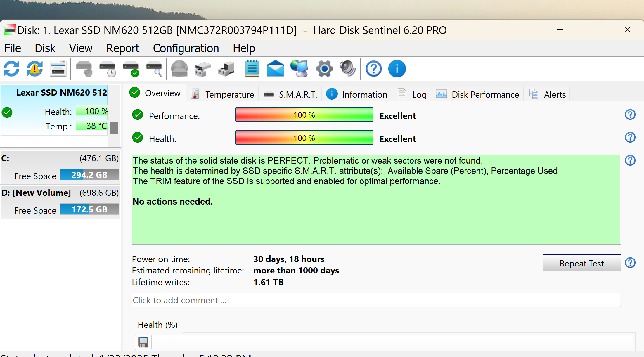Click help icon beside Health bar
This screenshot has width=644, height=357.
point(630,137)
